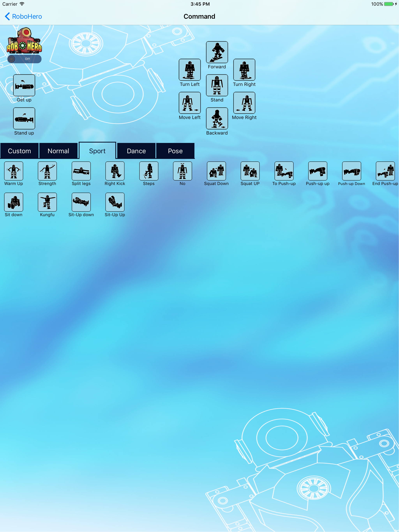Tap the No gesture icon

182,171
